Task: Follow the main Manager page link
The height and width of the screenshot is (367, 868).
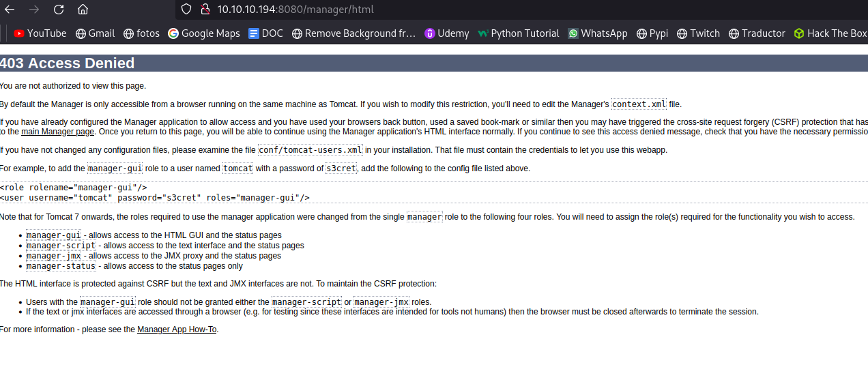Action: click(x=57, y=132)
